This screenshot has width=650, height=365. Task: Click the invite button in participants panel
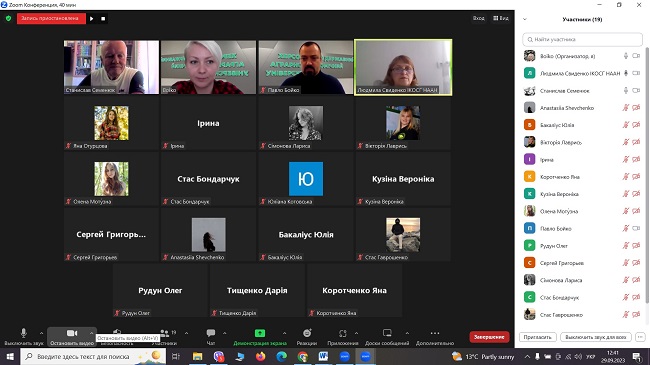click(x=537, y=337)
